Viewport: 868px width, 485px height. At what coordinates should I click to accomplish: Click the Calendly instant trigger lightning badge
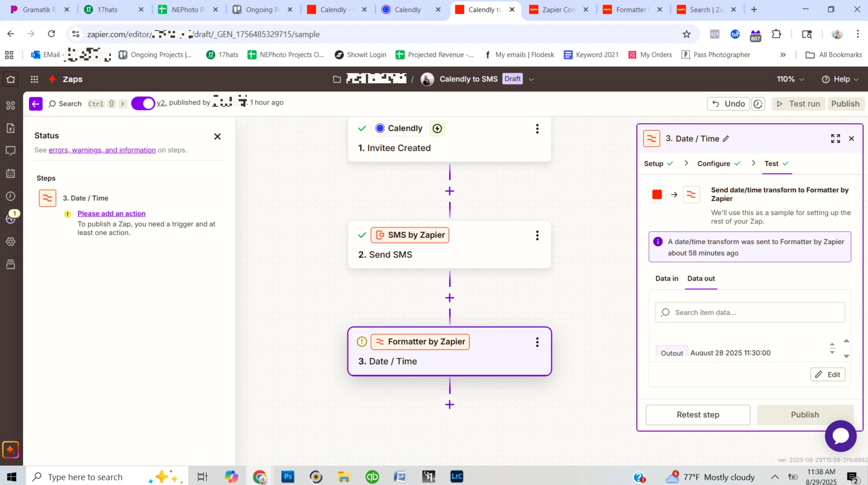(437, 129)
